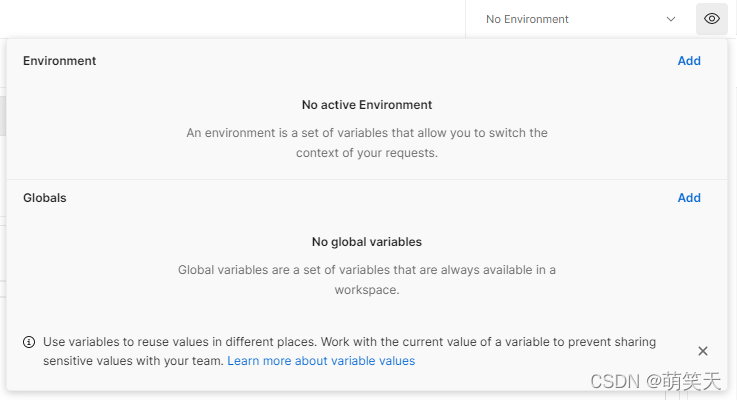Open Learn more about variable values link

coord(321,361)
